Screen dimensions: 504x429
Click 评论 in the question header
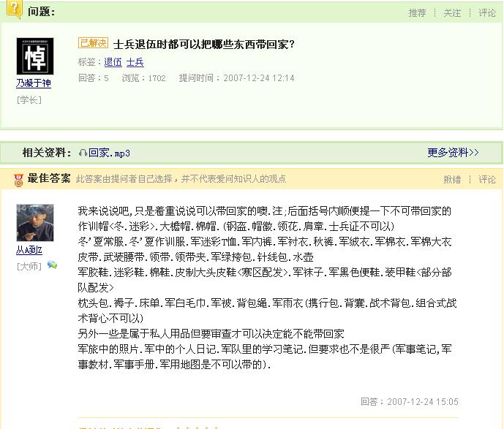[x=487, y=13]
